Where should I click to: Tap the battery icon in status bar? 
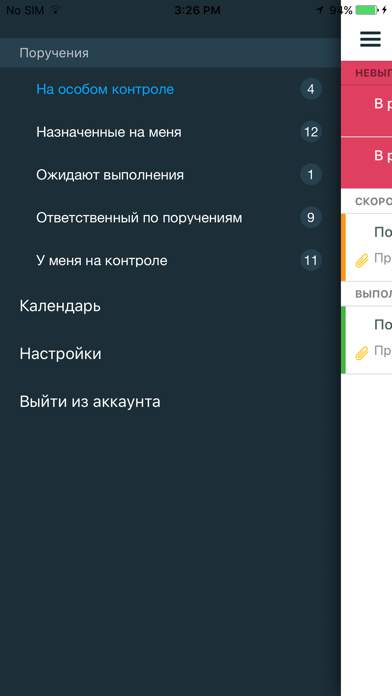click(367, 10)
